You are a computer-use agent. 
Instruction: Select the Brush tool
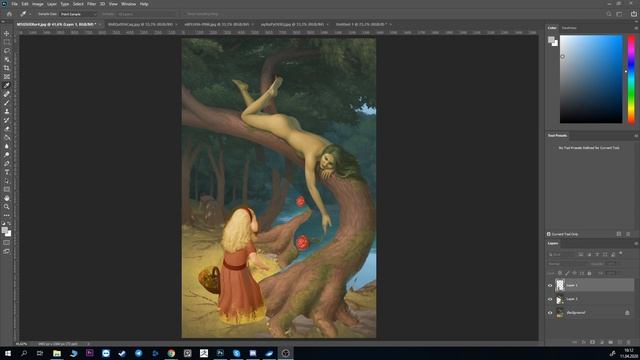point(7,103)
